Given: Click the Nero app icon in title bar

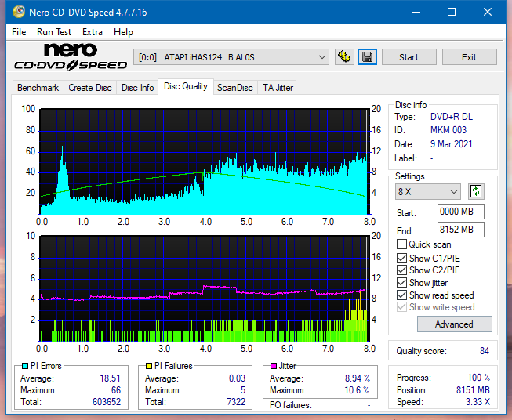Looking at the screenshot, I should [x=19, y=12].
